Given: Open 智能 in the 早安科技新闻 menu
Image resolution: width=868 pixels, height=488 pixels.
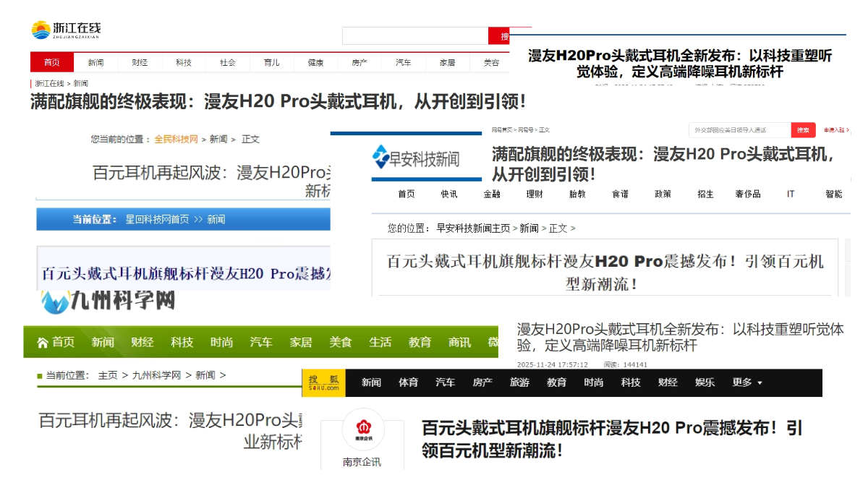Looking at the screenshot, I should pos(833,194).
